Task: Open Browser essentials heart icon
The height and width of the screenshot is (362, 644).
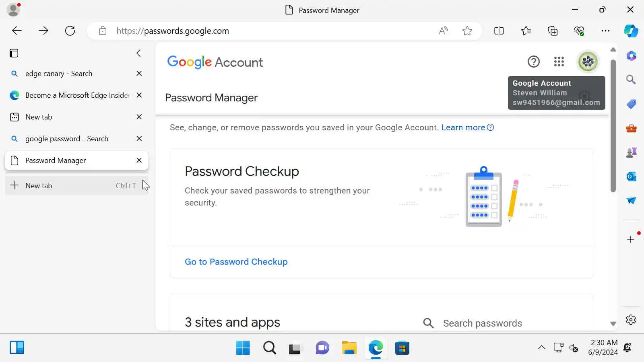Action: click(579, 31)
